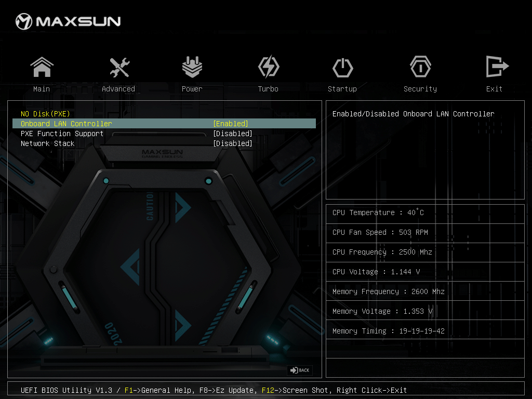The width and height of the screenshot is (532, 399).
Task: Open the Security shield icon
Action: [420, 67]
